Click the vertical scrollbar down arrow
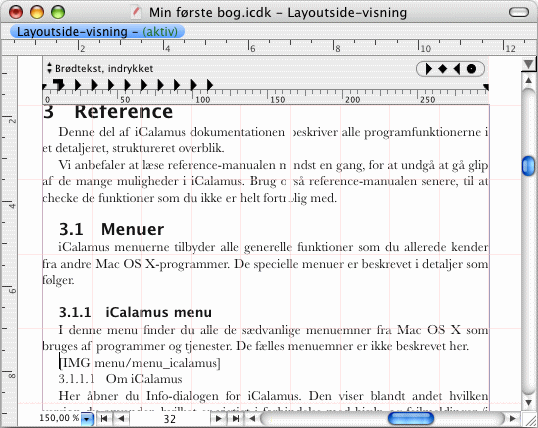Screen dimensions: 538x428 click(x=528, y=402)
